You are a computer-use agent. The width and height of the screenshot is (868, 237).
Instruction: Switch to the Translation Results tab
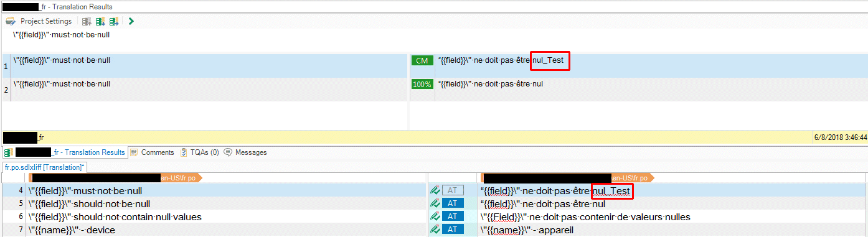(65, 152)
